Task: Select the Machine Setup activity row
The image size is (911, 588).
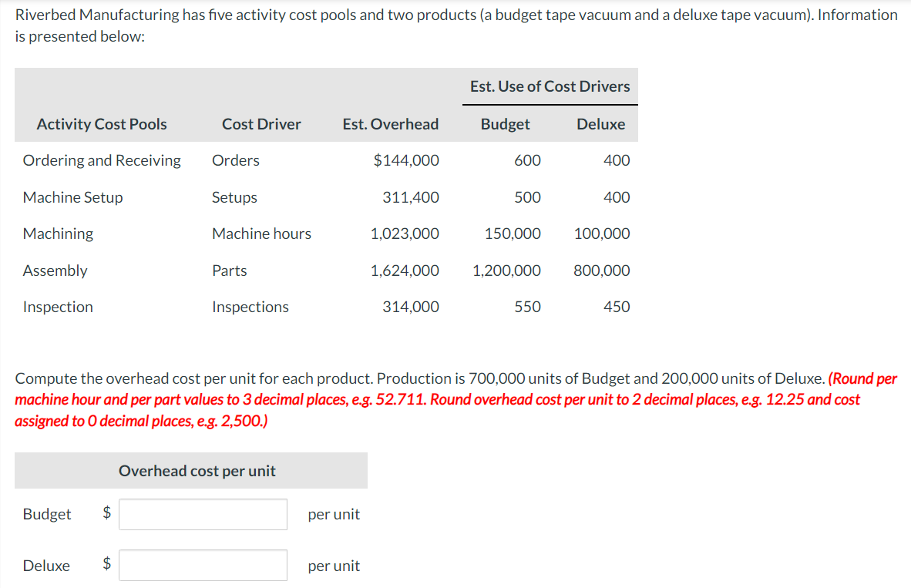Action: tap(72, 197)
